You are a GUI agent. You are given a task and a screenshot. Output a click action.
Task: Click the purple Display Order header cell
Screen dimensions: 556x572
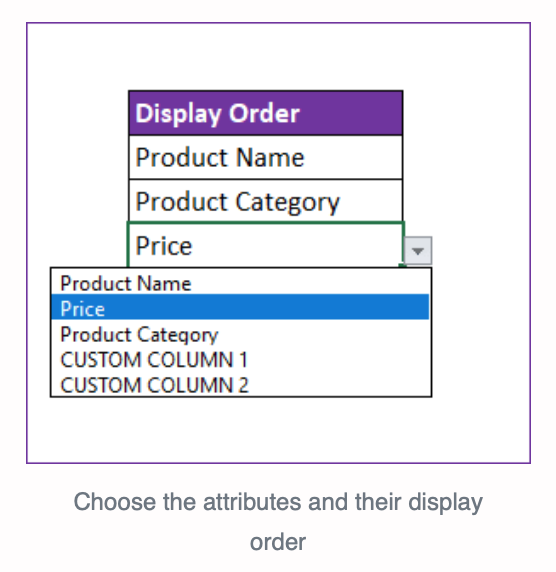[x=266, y=113]
